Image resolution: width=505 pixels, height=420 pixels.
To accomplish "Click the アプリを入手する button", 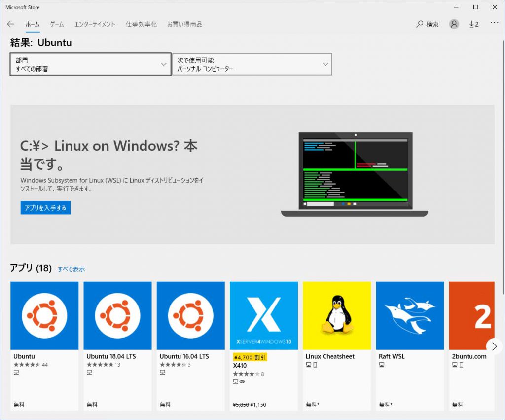I will [x=45, y=208].
